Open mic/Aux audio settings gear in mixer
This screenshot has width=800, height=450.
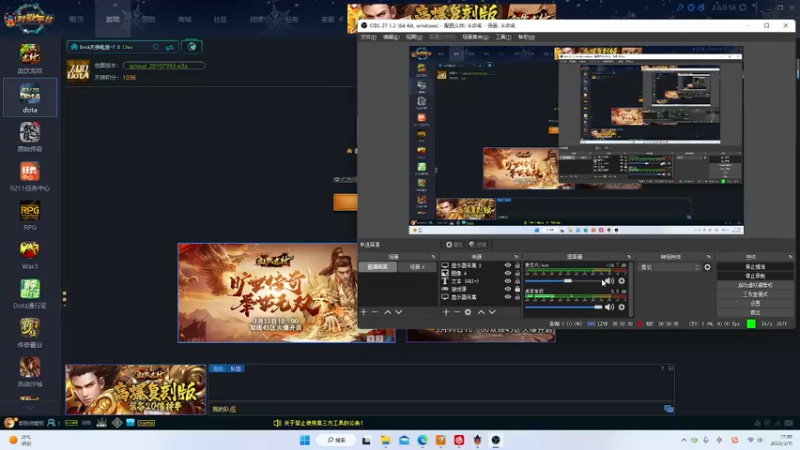click(x=621, y=281)
